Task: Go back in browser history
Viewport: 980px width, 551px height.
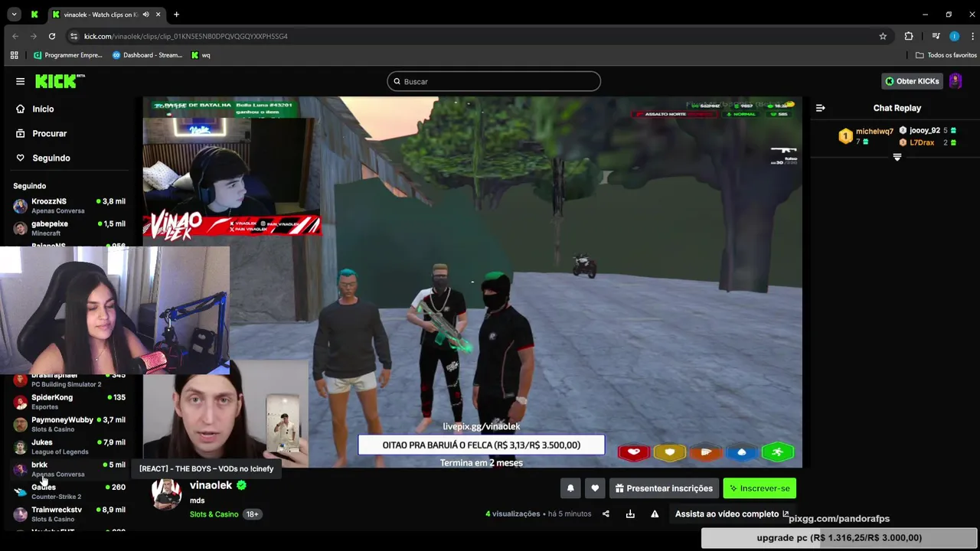Action: click(x=15, y=36)
